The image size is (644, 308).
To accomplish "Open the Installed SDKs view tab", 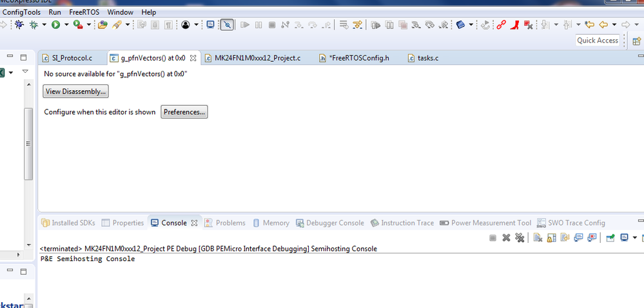I will (68, 223).
